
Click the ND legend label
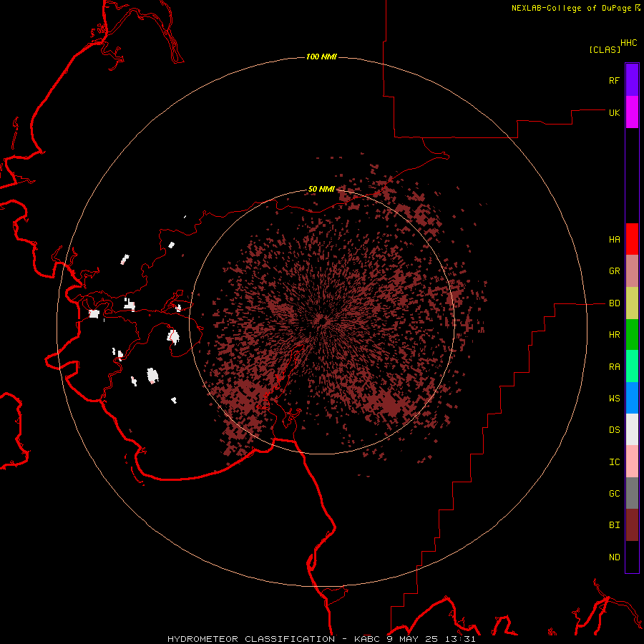(614, 557)
